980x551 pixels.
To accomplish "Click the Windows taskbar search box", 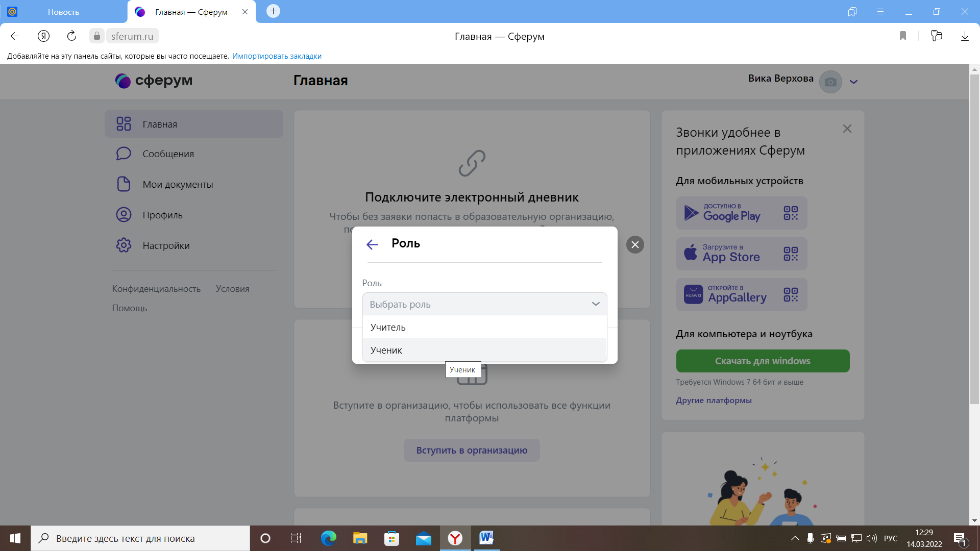I will [x=140, y=538].
